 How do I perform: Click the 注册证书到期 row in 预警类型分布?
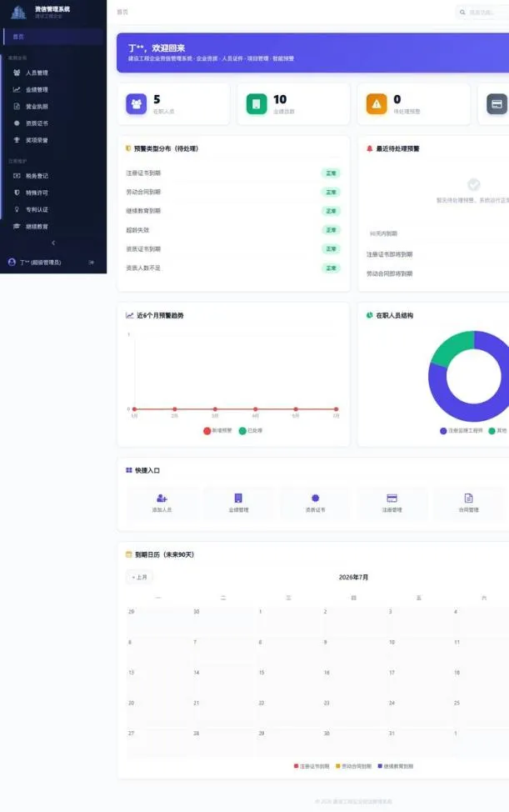point(233,173)
